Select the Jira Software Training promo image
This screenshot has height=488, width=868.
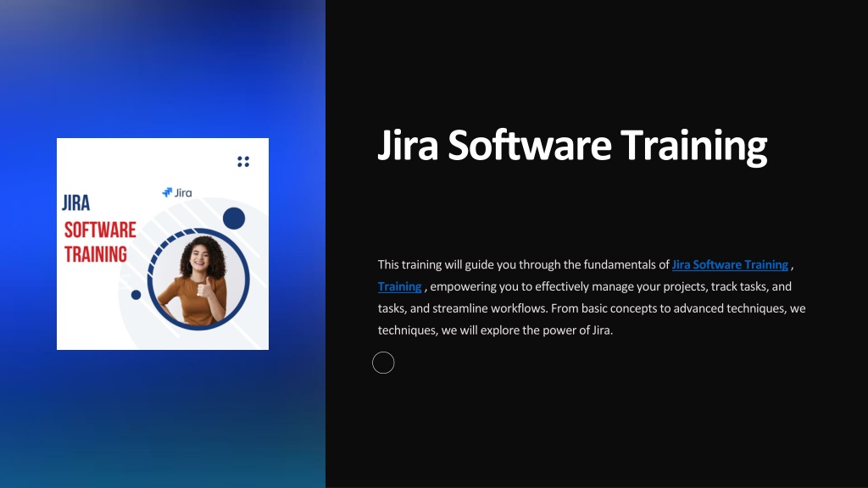pyautogui.click(x=163, y=244)
